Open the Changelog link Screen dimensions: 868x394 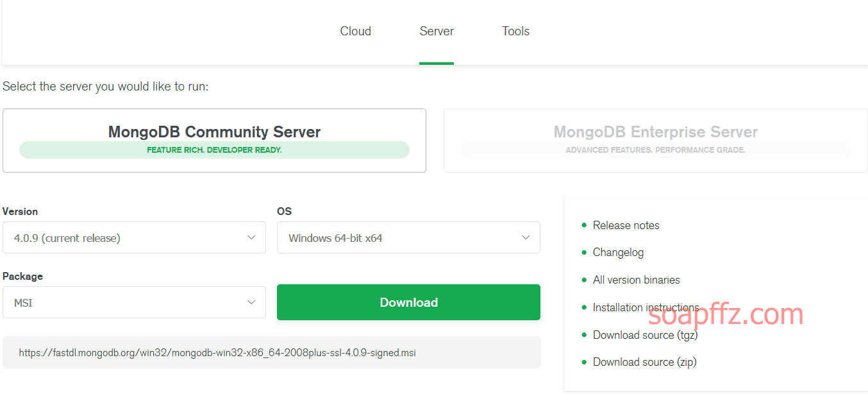click(618, 252)
